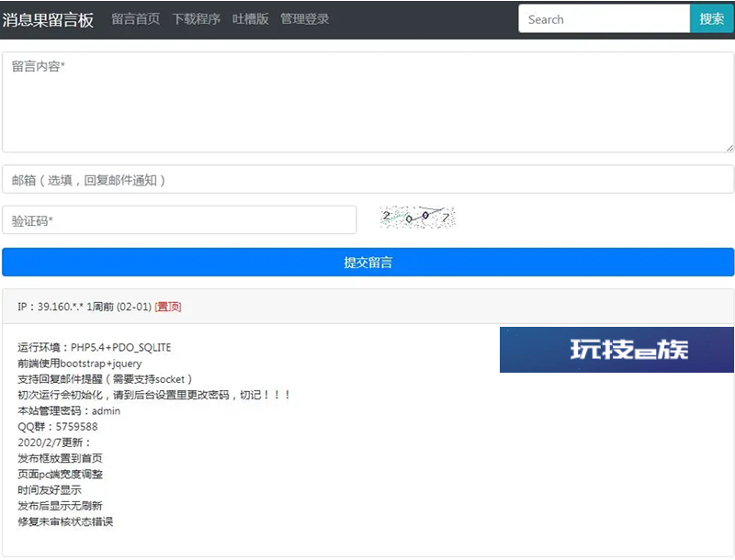Screen dimensions: 735x560
Task: Refresh the captcha image 2007
Action: (x=417, y=218)
